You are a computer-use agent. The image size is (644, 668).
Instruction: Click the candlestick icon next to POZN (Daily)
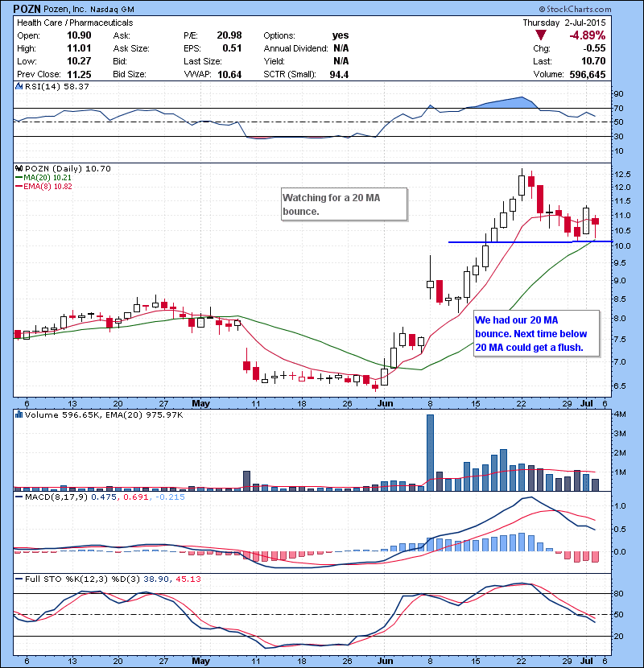19,168
